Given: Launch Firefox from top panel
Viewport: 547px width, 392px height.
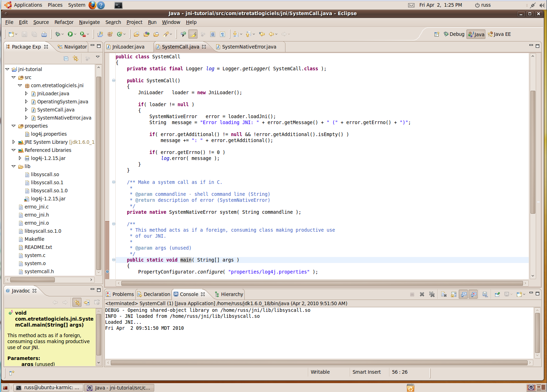Looking at the screenshot, I should point(92,5).
